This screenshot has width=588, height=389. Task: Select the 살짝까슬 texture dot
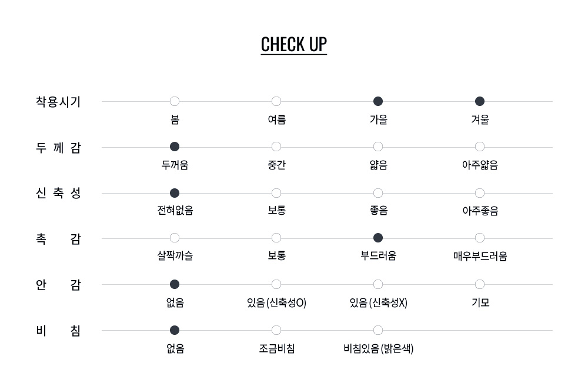click(x=175, y=238)
